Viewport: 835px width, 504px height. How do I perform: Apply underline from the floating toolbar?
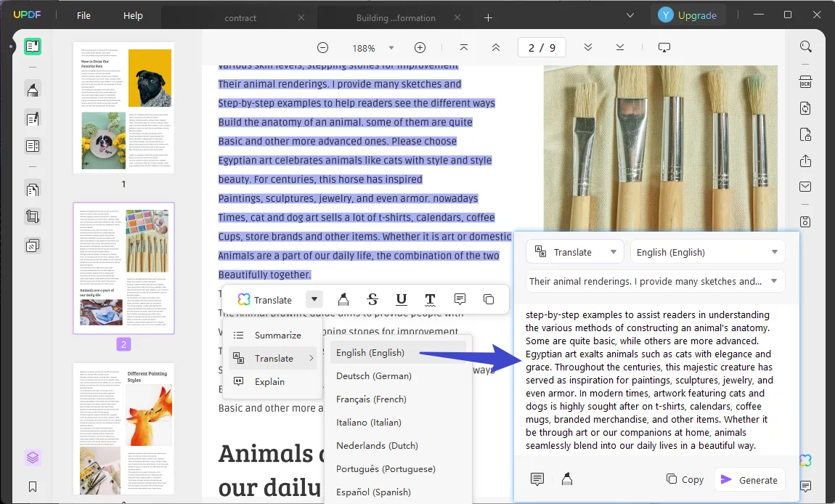tap(401, 299)
